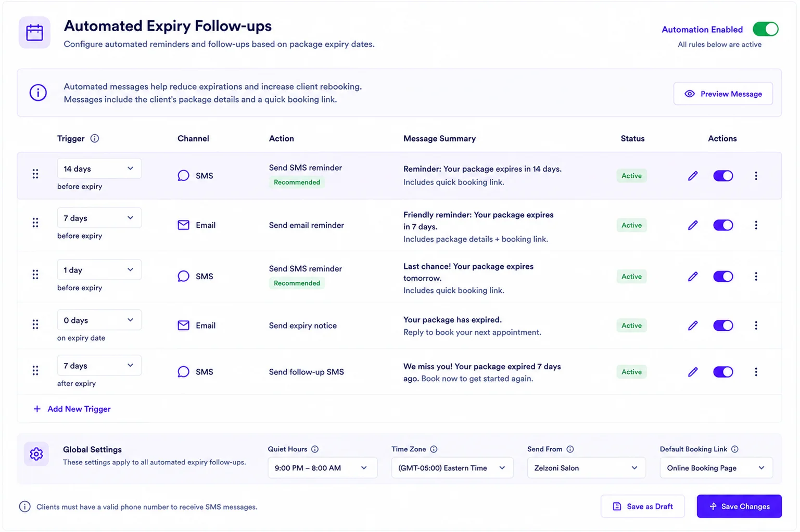Viewport: 800px width, 532px height.
Task: Click "Send follow-up SMS" action text
Action: tap(307, 372)
